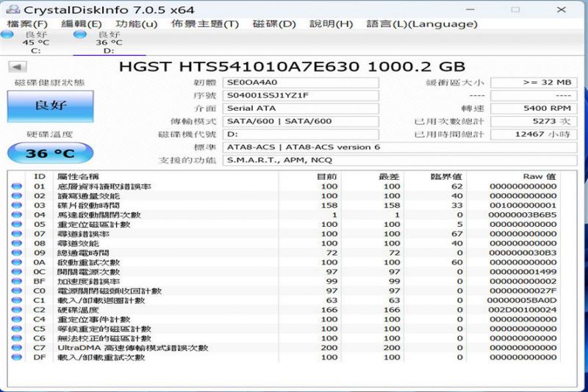Click raw value 00000005BA0D
This screenshot has width=588, height=392.
[x=522, y=300]
